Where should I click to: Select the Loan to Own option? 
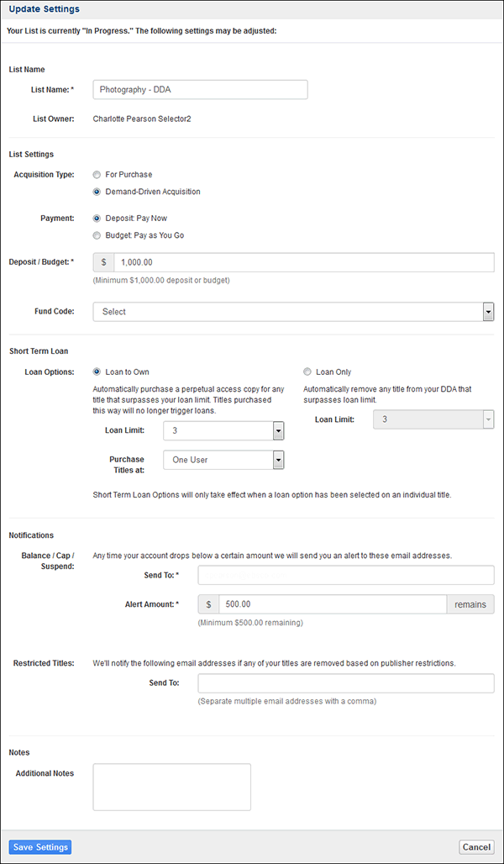(97, 371)
